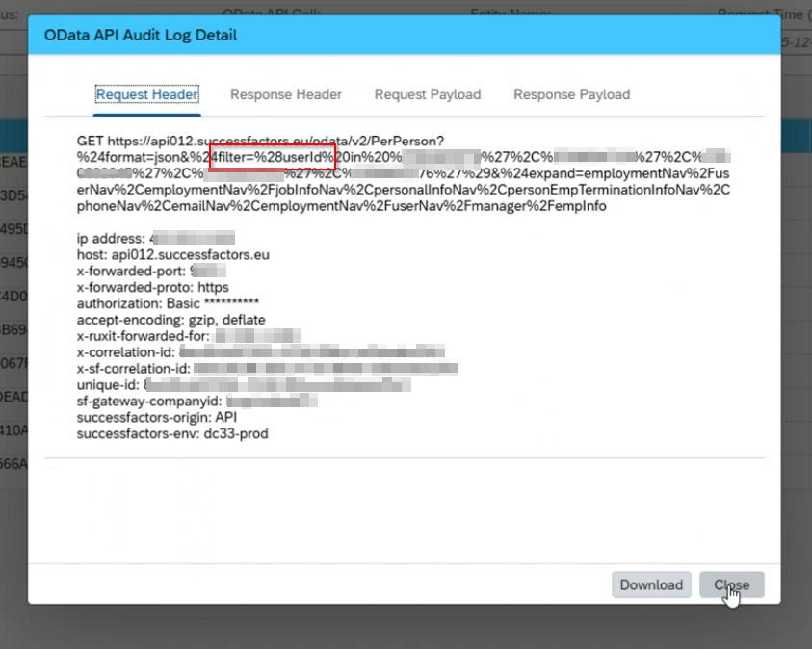Viewport: 812px width, 649px height.
Task: Select the 'GET https://api012.successfactors.eu' URL line
Action: coord(260,141)
